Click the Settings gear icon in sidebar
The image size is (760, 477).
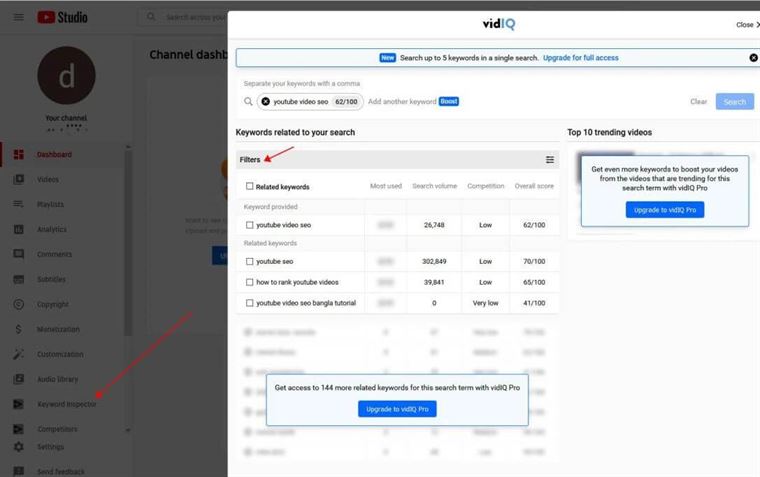[18, 447]
